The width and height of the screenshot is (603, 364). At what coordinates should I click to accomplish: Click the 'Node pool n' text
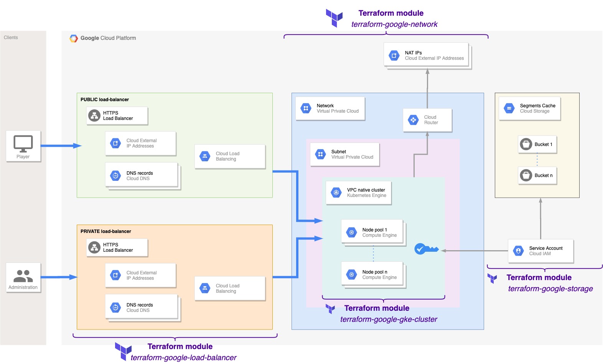point(375,272)
